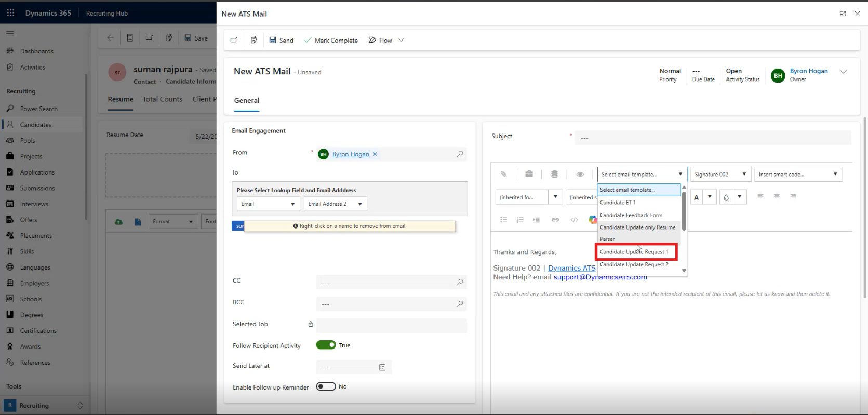Click the document sparkle icon beside Send
This screenshot has height=415, width=868.
pyautogui.click(x=254, y=40)
